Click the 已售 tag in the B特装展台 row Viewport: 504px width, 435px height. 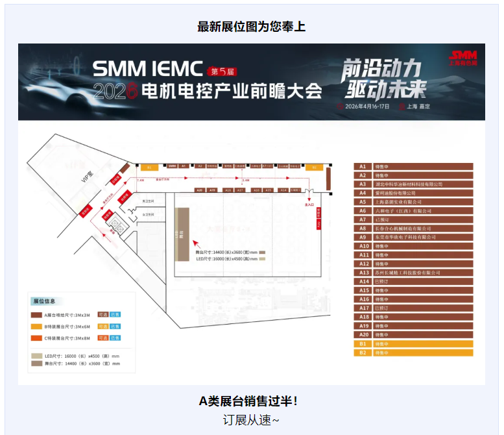coord(115,326)
